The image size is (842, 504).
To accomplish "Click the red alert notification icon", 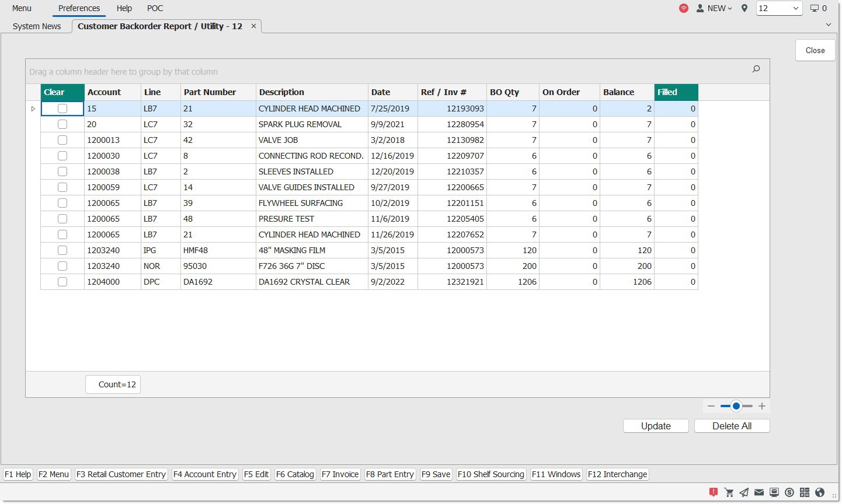I will (x=713, y=492).
